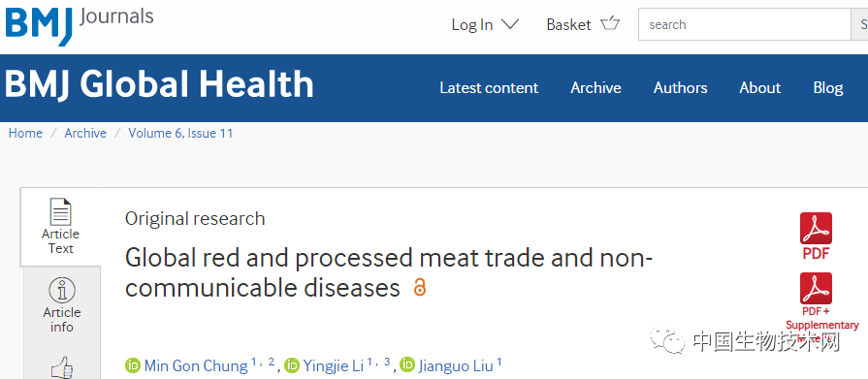Open Min Gon Chung's ORCID icon
868x379 pixels.
point(133,365)
